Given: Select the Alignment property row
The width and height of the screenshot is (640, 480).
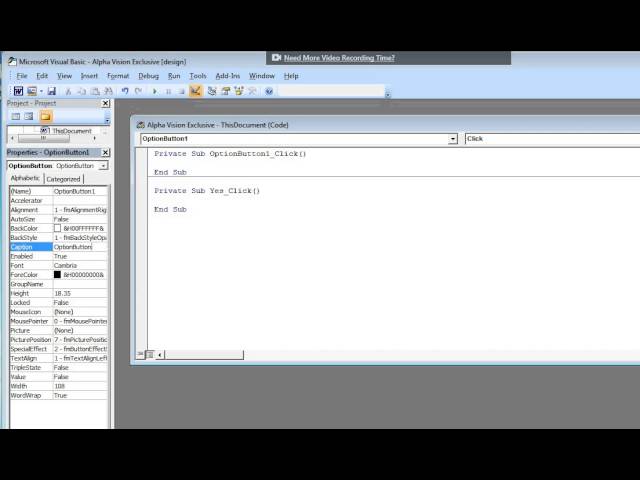Looking at the screenshot, I should pos(58,210).
